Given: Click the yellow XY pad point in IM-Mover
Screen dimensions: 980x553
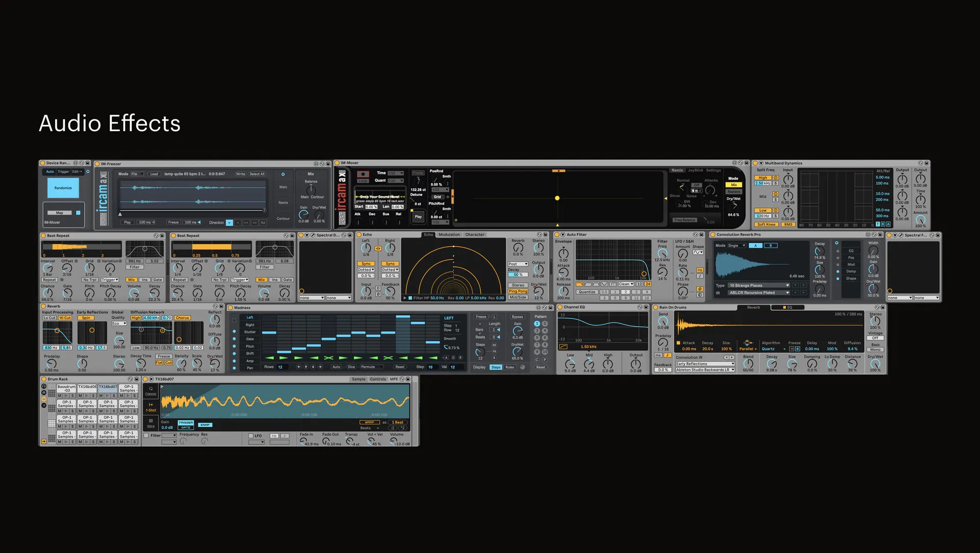Looking at the screenshot, I should coord(557,198).
